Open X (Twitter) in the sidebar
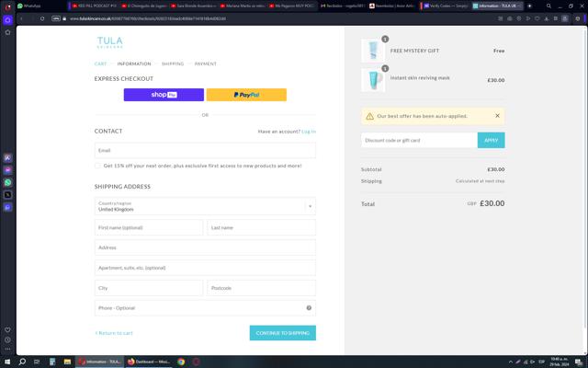588x368 pixels. pos(7,194)
